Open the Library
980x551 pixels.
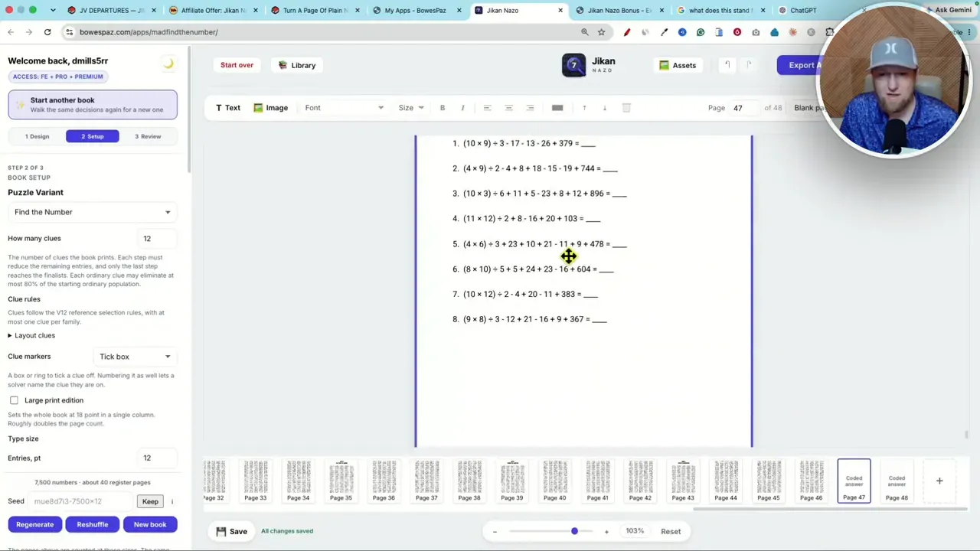coord(297,65)
